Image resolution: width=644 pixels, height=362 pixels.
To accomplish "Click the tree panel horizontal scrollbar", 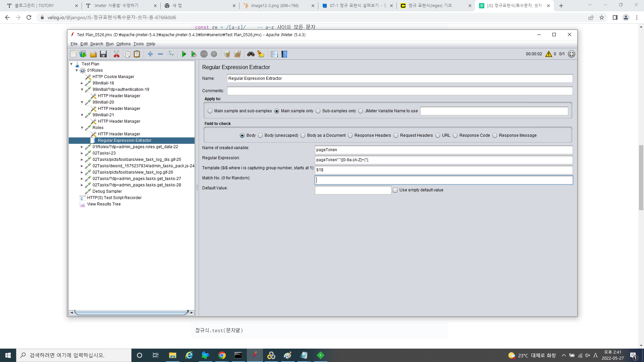I will pyautogui.click(x=131, y=312).
